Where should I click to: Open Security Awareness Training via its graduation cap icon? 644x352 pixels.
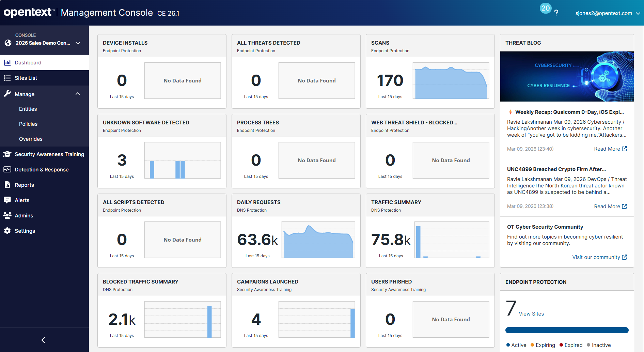coord(7,154)
